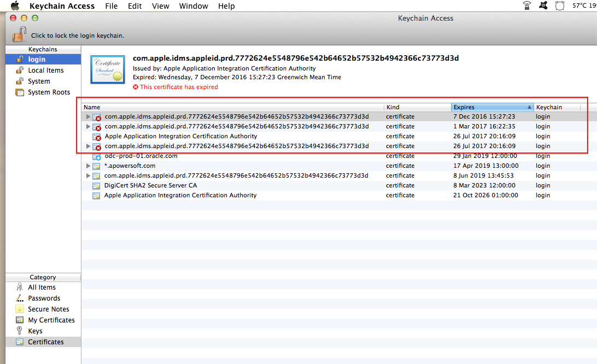
Task: Click the System Roots folder icon
Action: point(20,92)
